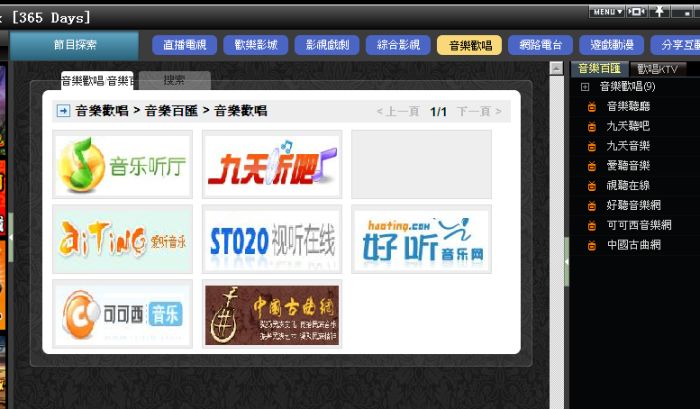Open the 可可西音乐 thumbnail

click(122, 314)
